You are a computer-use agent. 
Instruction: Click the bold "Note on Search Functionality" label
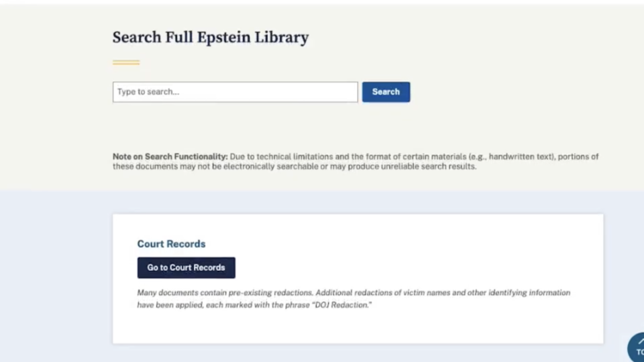[x=170, y=157]
